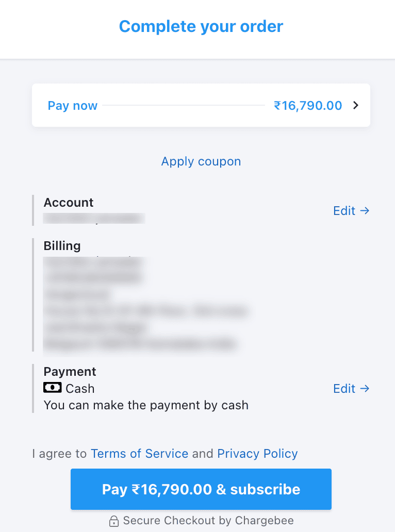Image resolution: width=395 pixels, height=532 pixels.
Task: Edit the Account information
Action: point(343,210)
